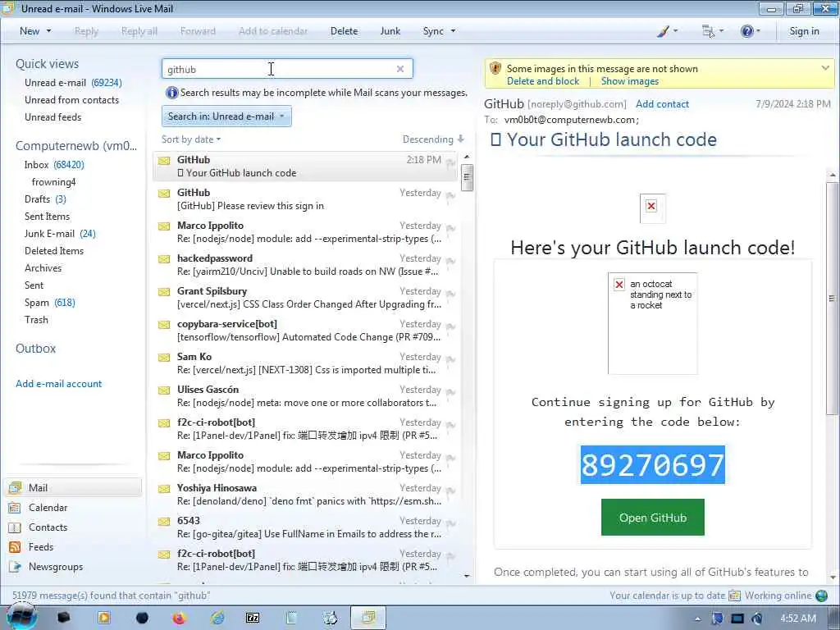This screenshot has height=630, width=840.
Task: Toggle flag on Sam Ko message
Action: pos(450,359)
